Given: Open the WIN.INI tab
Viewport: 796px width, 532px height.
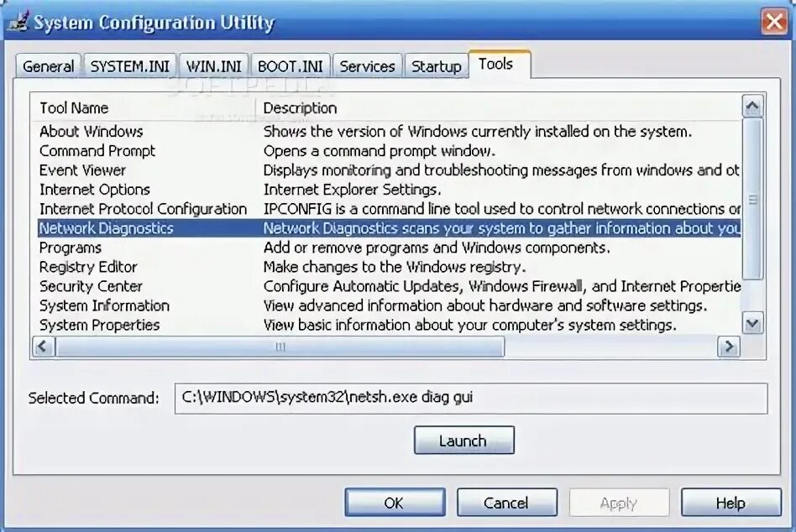Looking at the screenshot, I should pyautogui.click(x=214, y=66).
